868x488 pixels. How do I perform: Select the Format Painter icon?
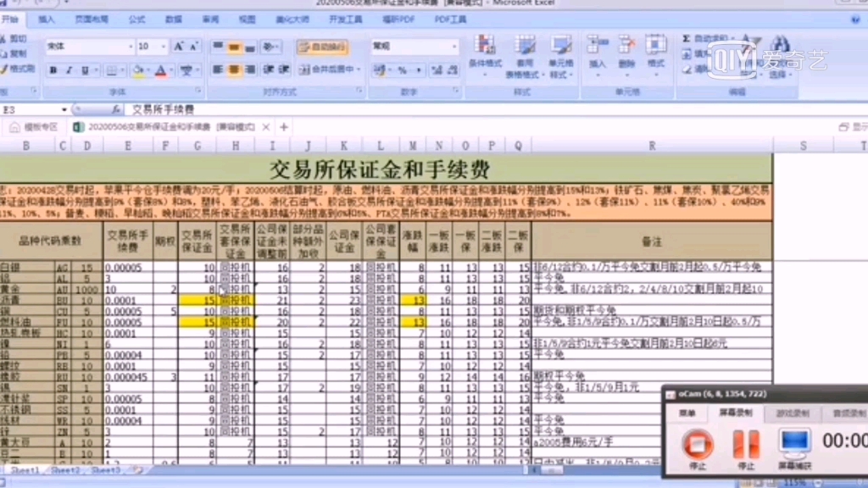pos(7,69)
